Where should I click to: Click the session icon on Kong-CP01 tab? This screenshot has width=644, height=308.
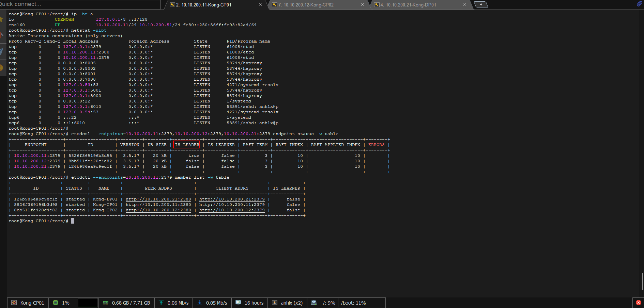click(x=172, y=5)
